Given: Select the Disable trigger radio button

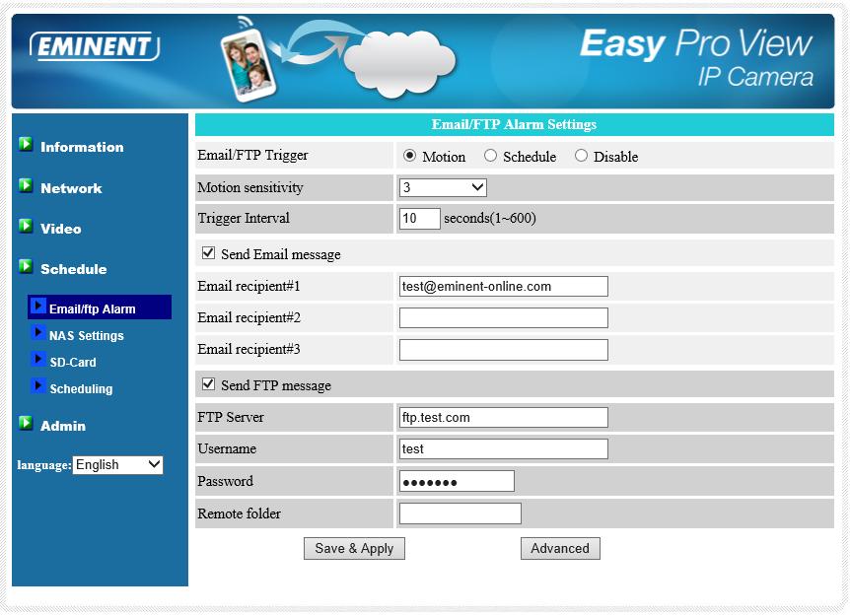Looking at the screenshot, I should [581, 156].
